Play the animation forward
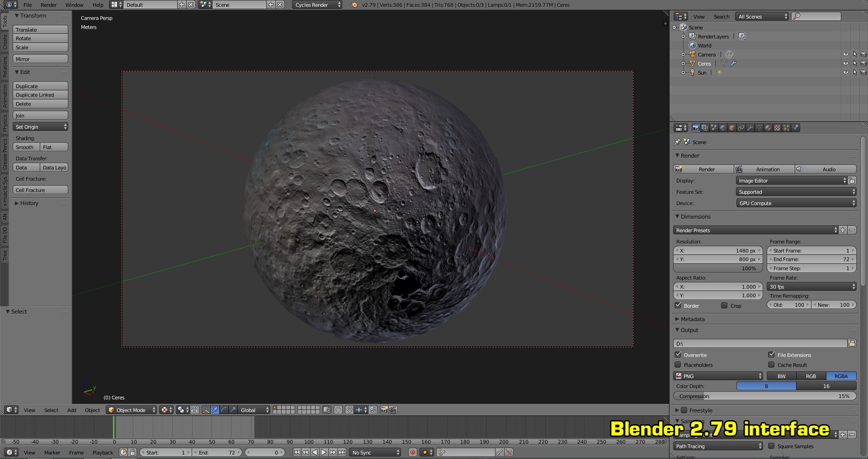Viewport: 868px width, 459px height. (324, 452)
